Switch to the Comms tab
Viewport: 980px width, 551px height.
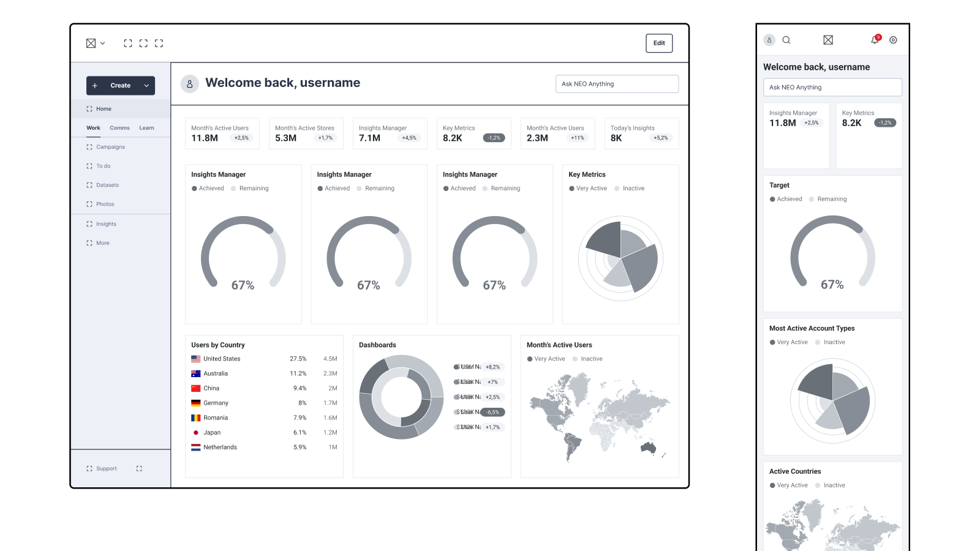(119, 128)
